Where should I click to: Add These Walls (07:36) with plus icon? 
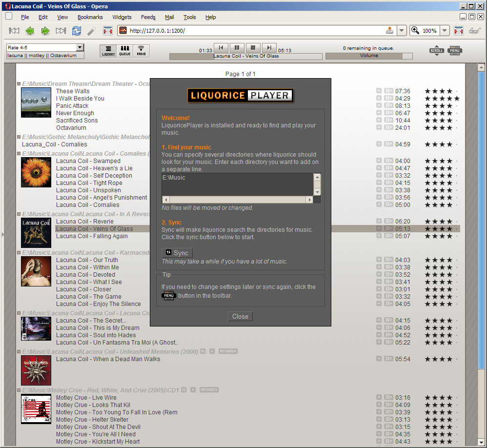tap(379, 91)
